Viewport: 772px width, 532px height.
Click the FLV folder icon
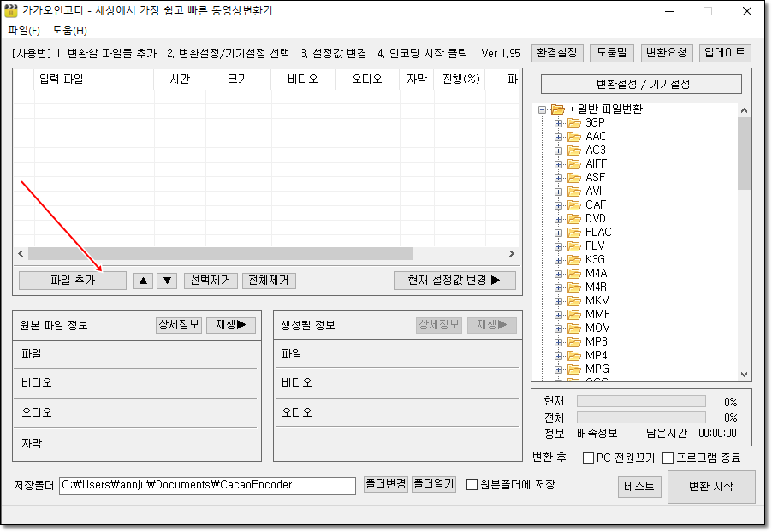point(574,246)
